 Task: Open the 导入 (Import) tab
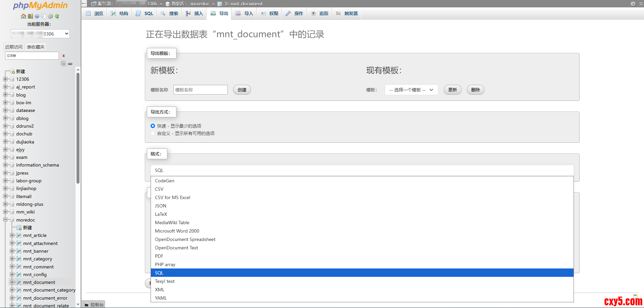click(245, 13)
